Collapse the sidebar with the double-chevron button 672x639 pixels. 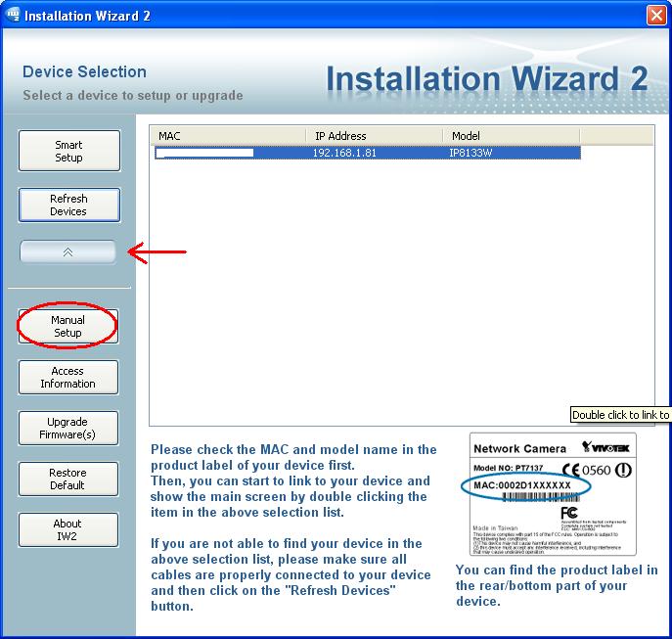pos(67,252)
